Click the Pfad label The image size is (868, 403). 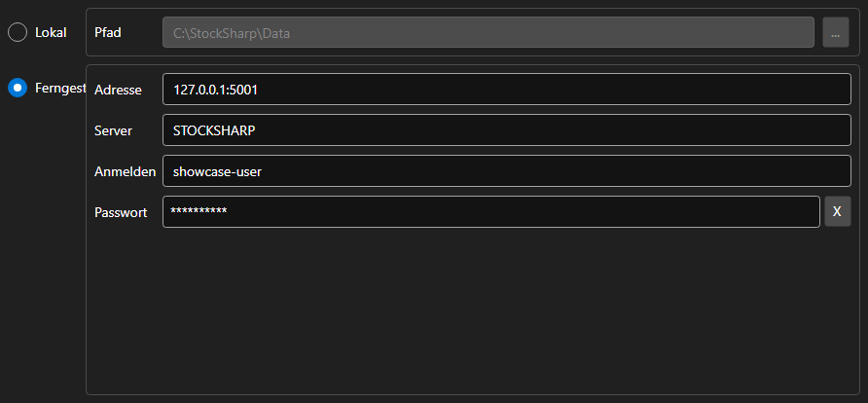coord(108,32)
